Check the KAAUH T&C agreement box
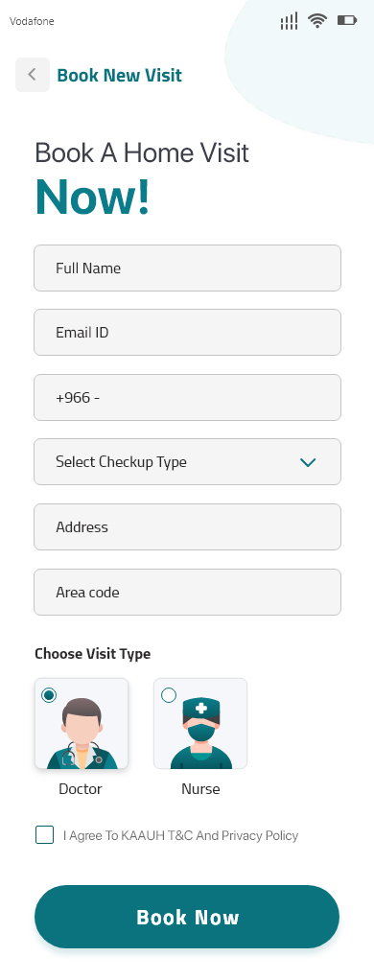374x980 pixels. tap(44, 835)
